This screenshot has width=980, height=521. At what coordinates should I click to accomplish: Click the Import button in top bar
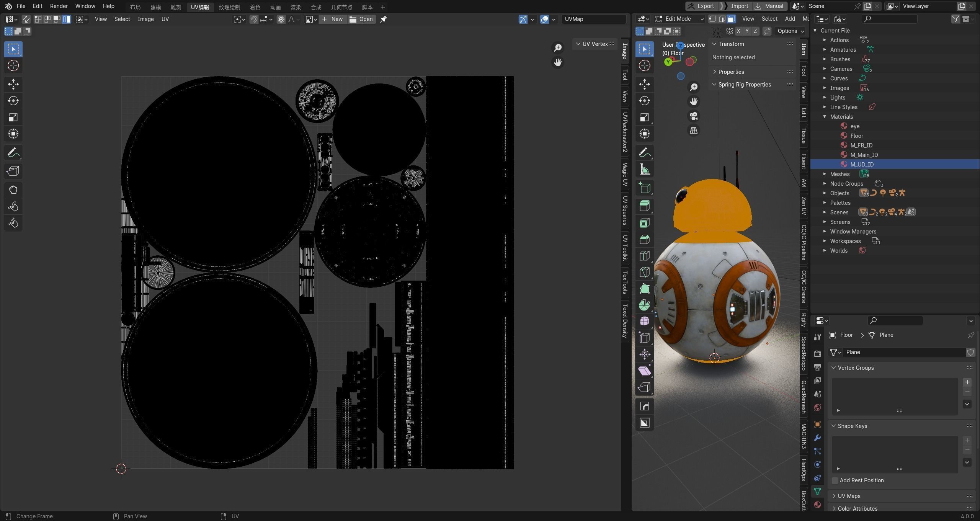pos(735,6)
